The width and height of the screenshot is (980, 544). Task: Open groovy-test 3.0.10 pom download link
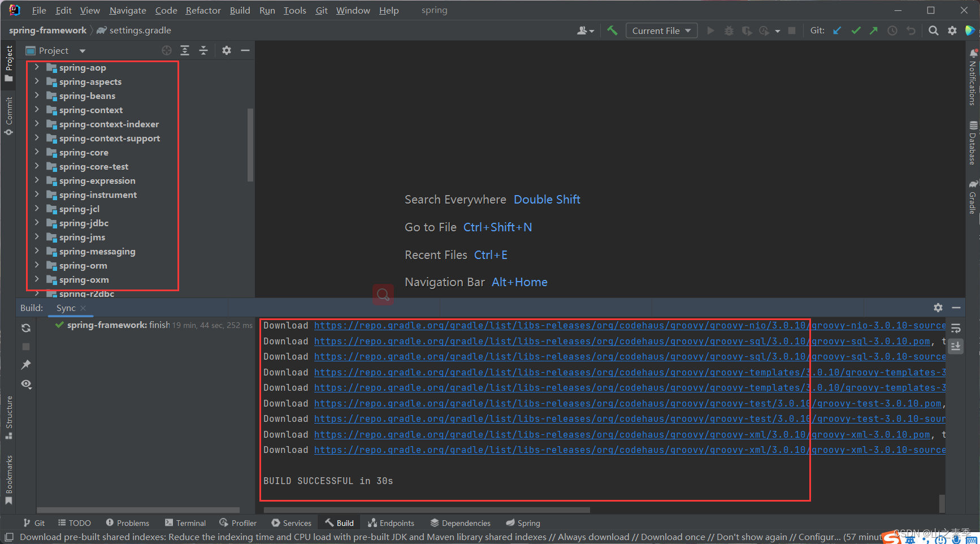627,404
